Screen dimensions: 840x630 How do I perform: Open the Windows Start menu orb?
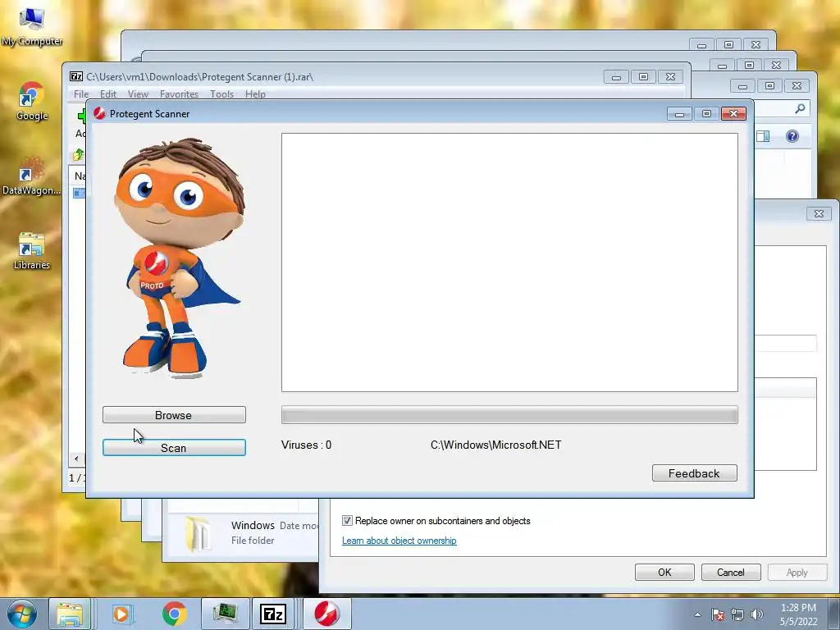22,614
